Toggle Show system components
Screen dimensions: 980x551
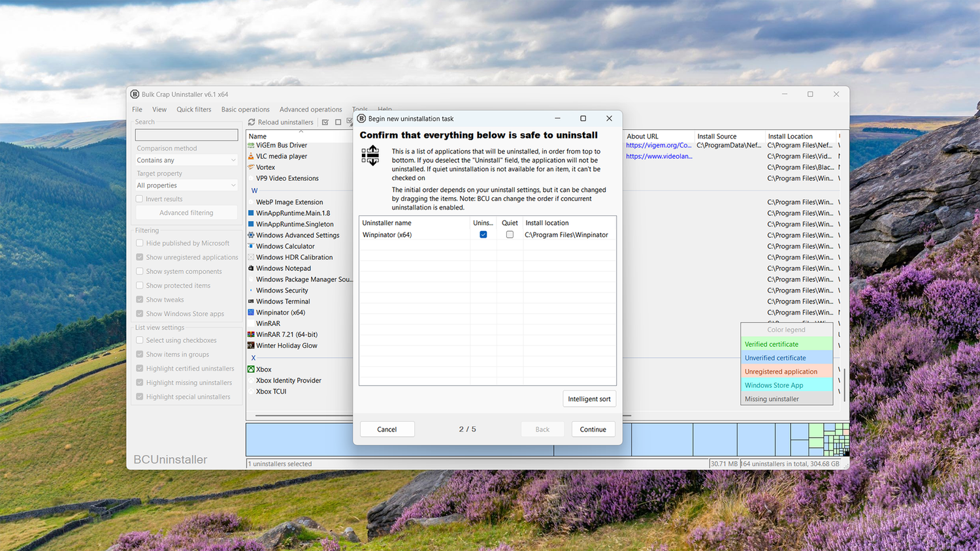[x=139, y=272]
